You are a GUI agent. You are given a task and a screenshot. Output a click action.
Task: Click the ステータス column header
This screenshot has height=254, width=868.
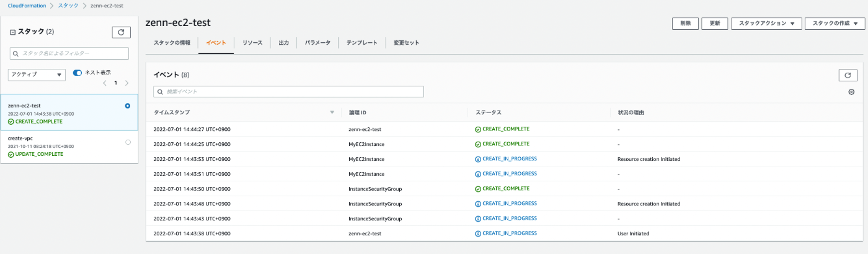pos(488,112)
